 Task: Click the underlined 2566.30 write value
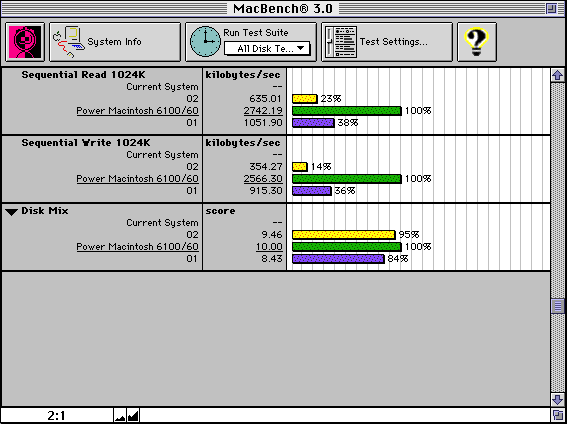coord(263,179)
